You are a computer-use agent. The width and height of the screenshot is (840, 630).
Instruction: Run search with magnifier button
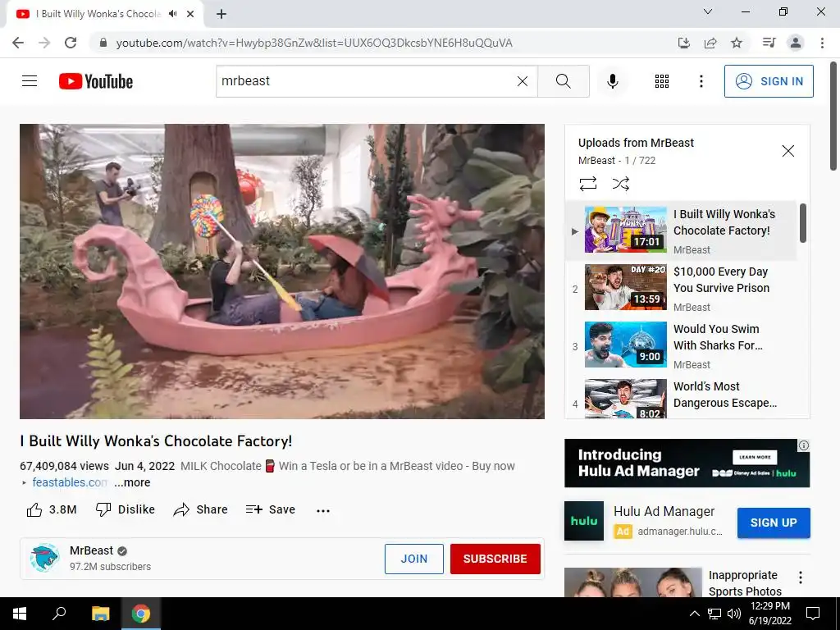(563, 81)
